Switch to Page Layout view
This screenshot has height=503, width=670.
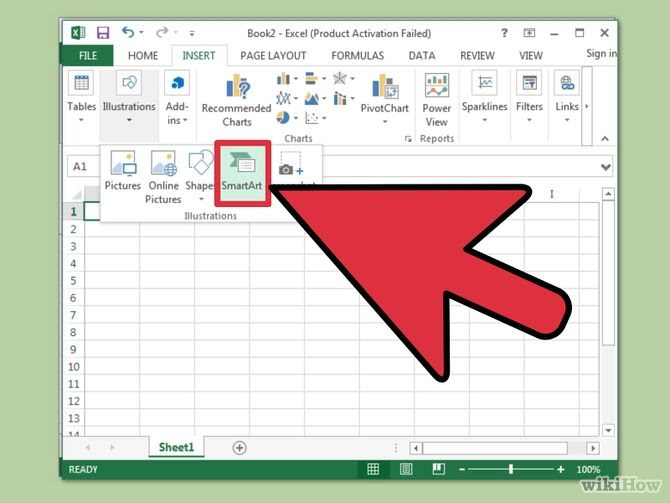(x=406, y=469)
